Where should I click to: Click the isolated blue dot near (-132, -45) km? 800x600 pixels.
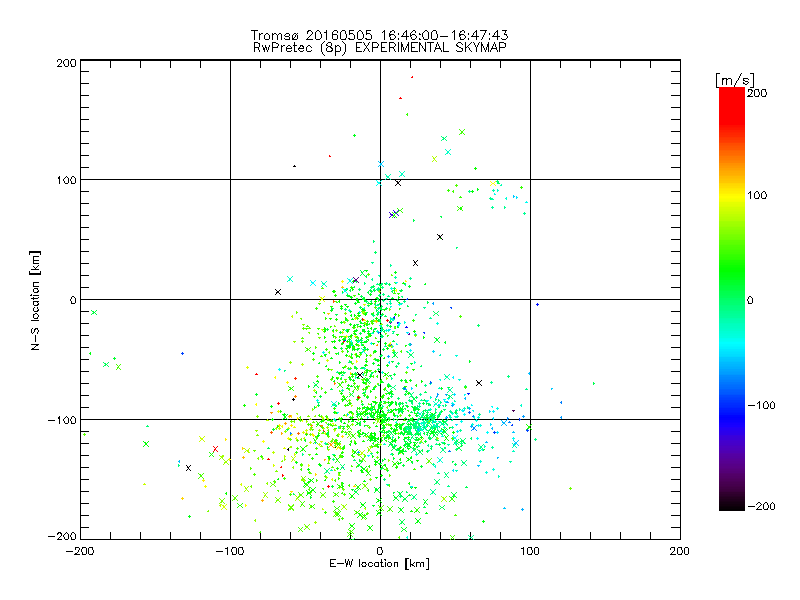point(182,353)
